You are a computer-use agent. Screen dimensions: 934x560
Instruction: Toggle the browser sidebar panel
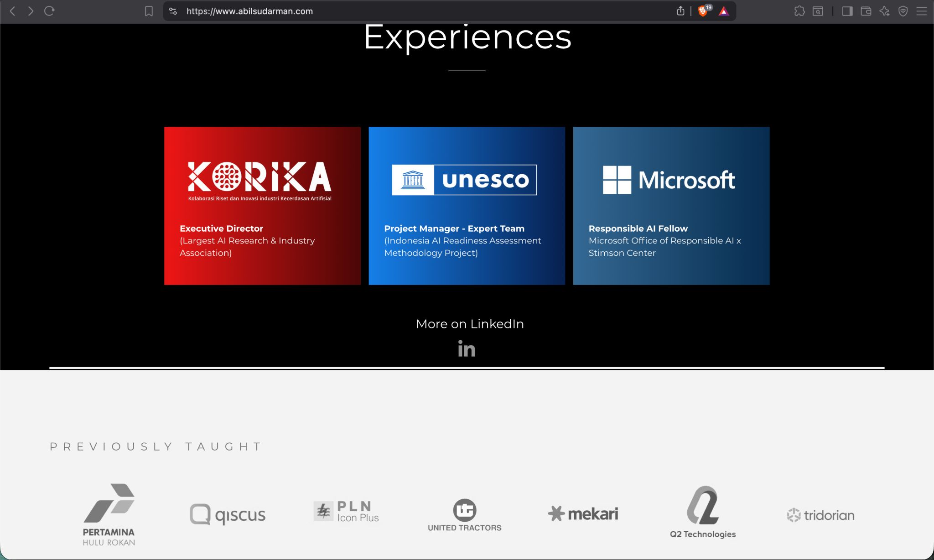pyautogui.click(x=847, y=11)
